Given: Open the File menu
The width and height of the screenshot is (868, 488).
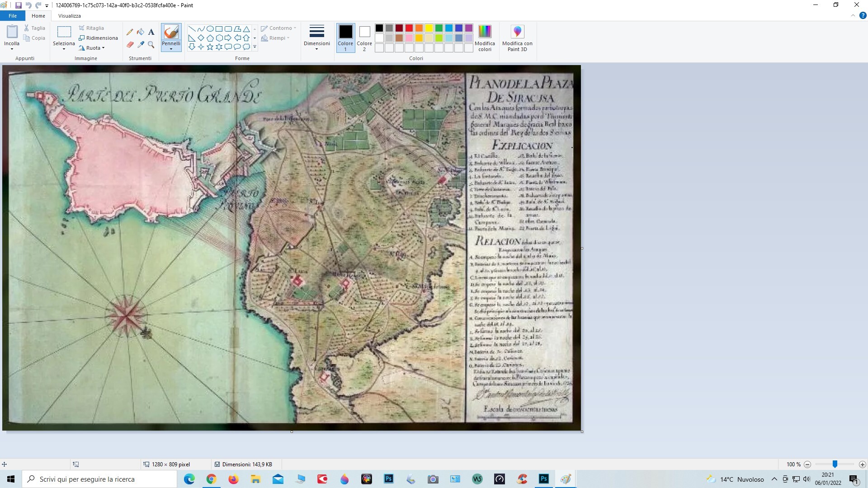Looking at the screenshot, I should pos(13,16).
